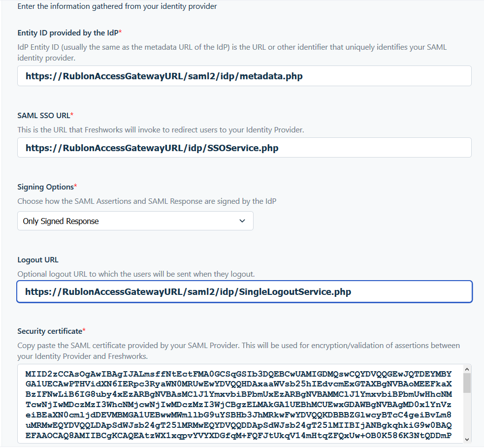
Task: Focus the SAML SSO URL input box
Action: click(x=244, y=148)
